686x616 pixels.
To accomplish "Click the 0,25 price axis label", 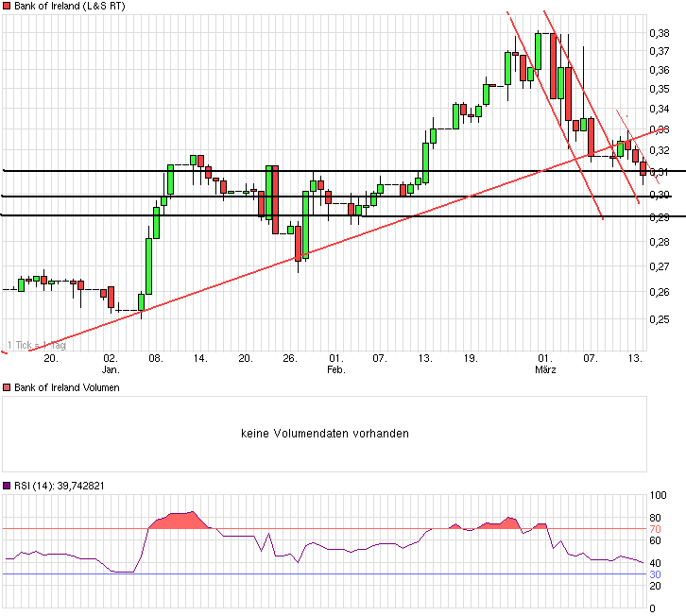I will (x=660, y=319).
